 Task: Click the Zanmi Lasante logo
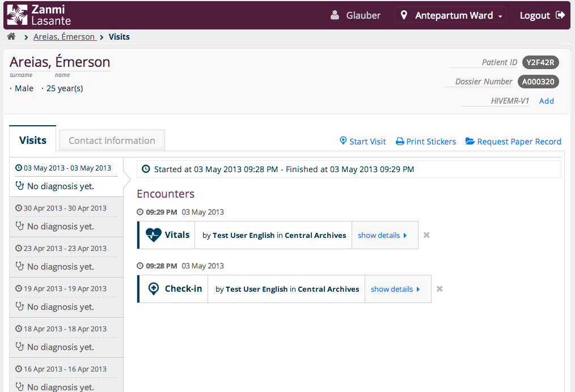tap(40, 15)
